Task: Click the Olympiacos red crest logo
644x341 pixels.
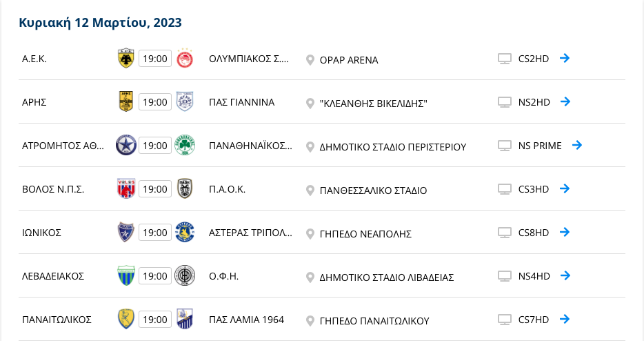Action: [185, 59]
